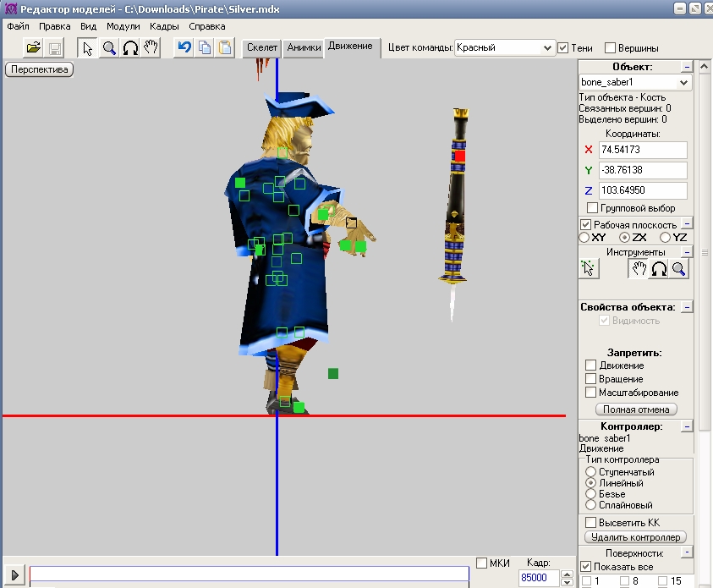
Task: Choose the rotate view tool in toolbar
Action: tap(130, 47)
